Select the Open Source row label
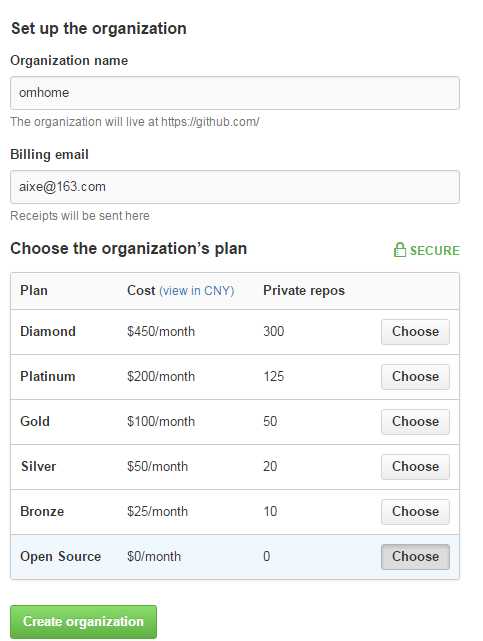 [x=60, y=556]
